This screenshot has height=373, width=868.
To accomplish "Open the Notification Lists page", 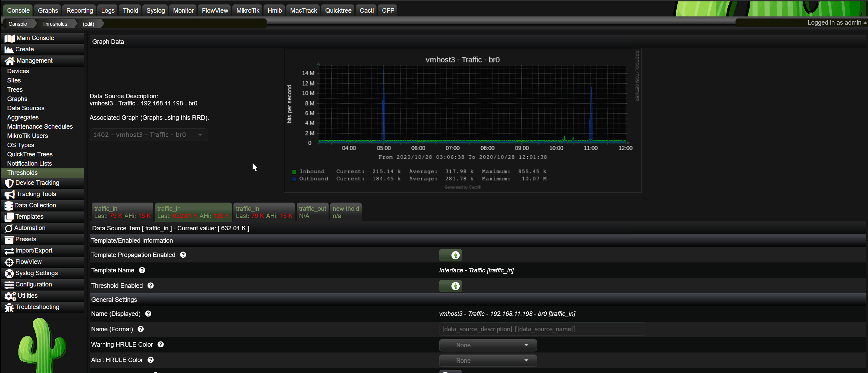I will click(x=29, y=163).
